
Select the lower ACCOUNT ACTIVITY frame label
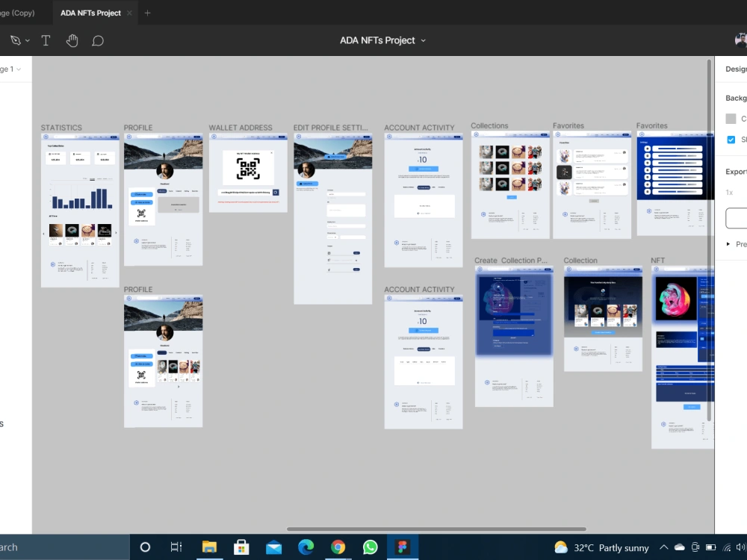419,290
